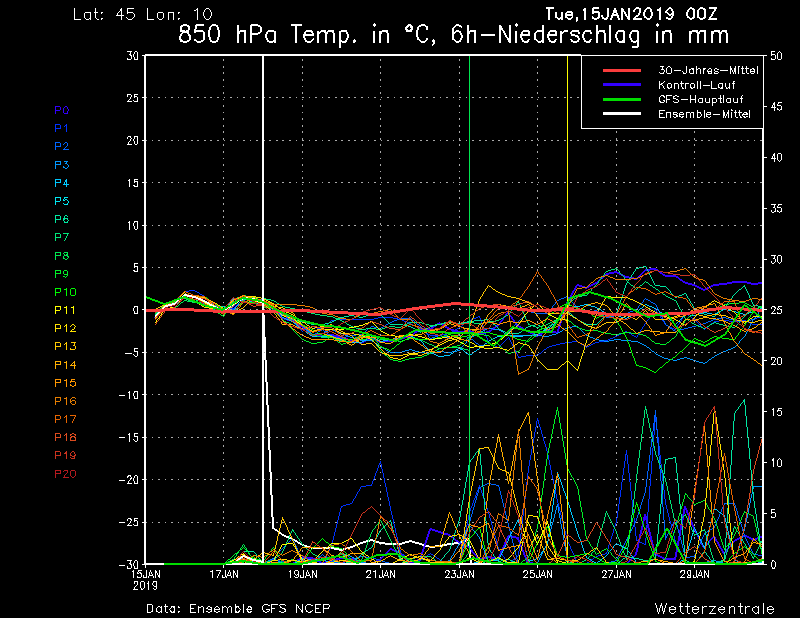
Task: Click the green GFS-Hauptlauf legend line
Action: click(622, 99)
